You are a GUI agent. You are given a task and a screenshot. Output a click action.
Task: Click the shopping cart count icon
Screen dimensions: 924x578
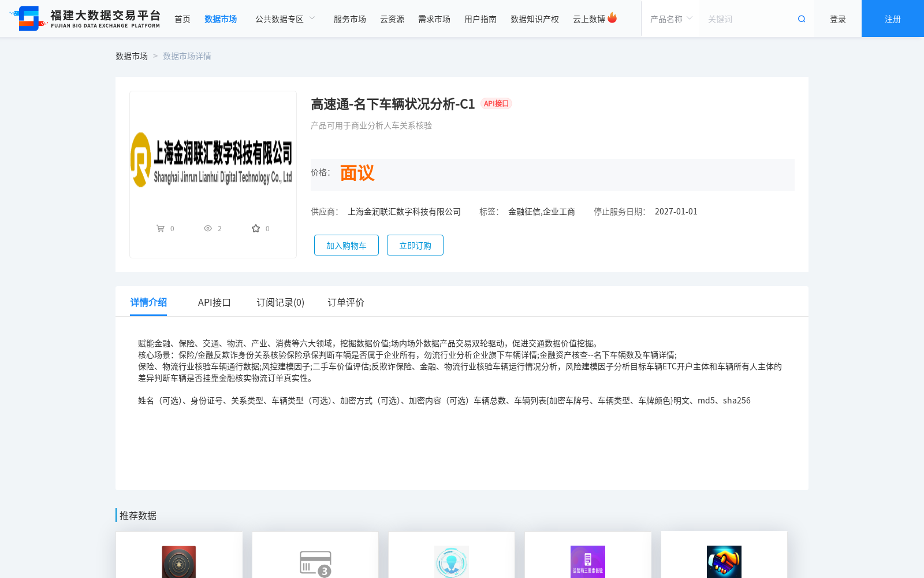click(x=161, y=228)
